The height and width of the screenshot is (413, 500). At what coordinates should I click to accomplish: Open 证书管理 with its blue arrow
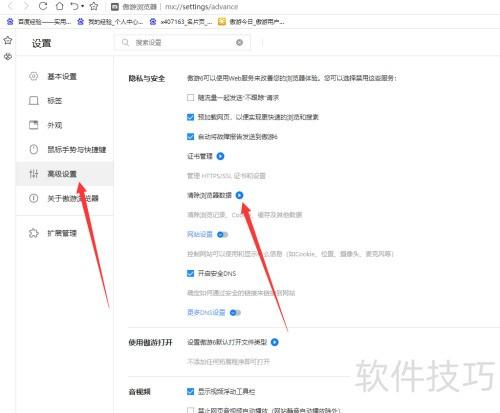[x=220, y=156]
